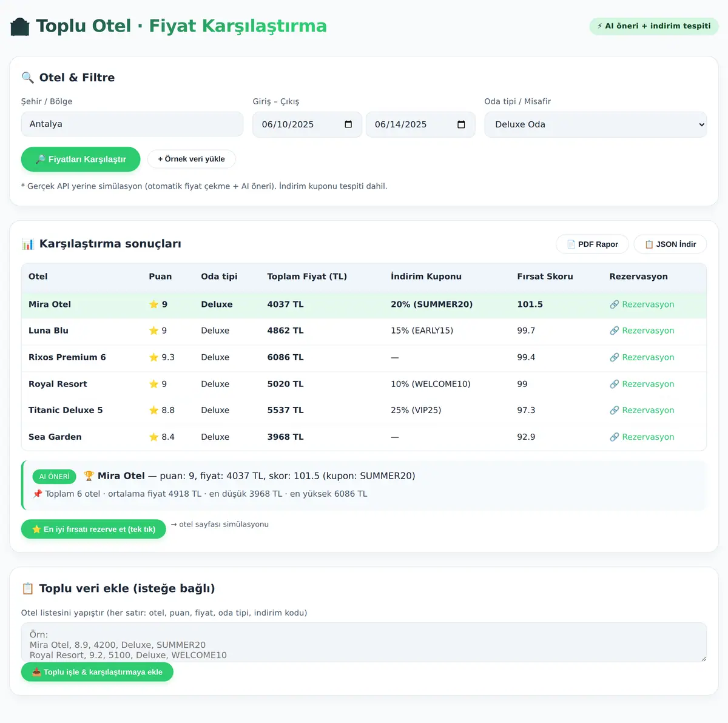Click the Toplam Fiyat (TL) column header
The image size is (728, 723).
[307, 277]
